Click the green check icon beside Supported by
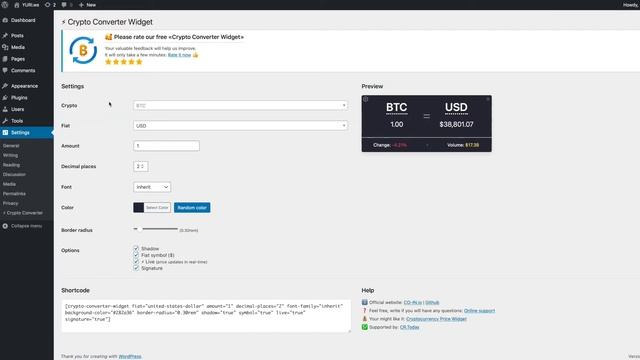 point(364,327)
